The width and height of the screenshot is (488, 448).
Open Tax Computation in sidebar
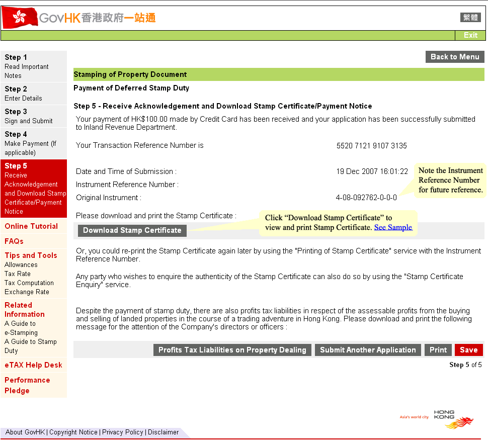29,283
